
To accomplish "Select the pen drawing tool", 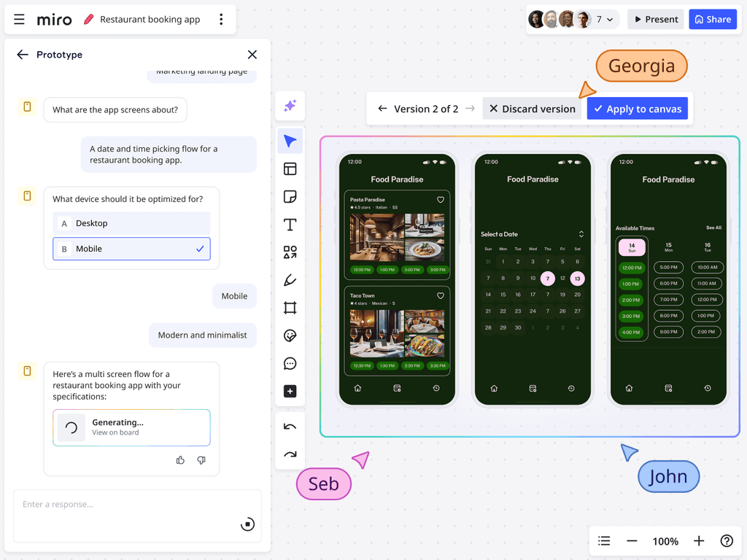I will (290, 280).
